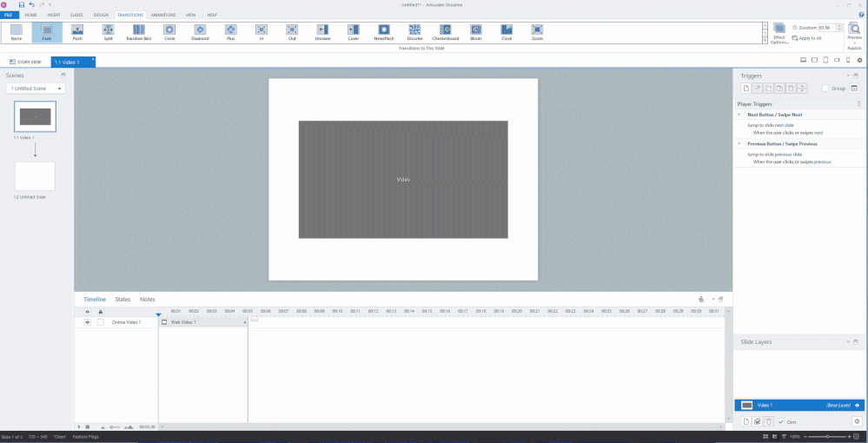This screenshot has height=443, width=868.
Task: Toggle visibility eye for Online Video 1
Action: pyautogui.click(x=87, y=322)
